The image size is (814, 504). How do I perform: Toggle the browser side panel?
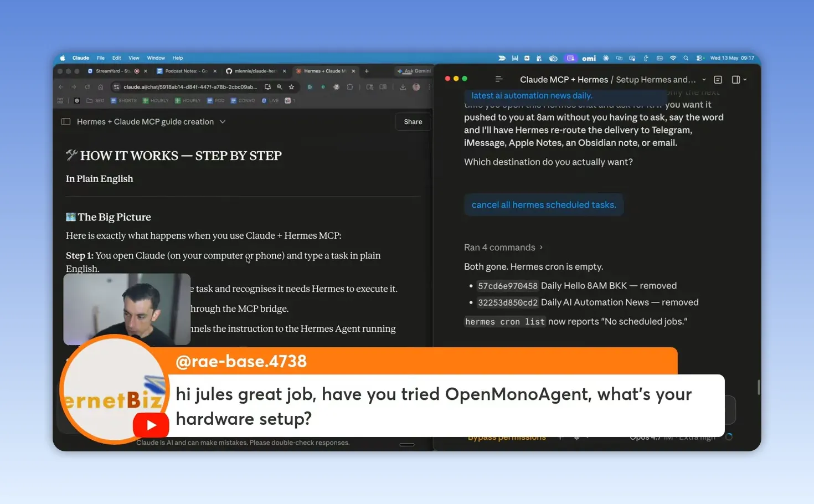[383, 87]
